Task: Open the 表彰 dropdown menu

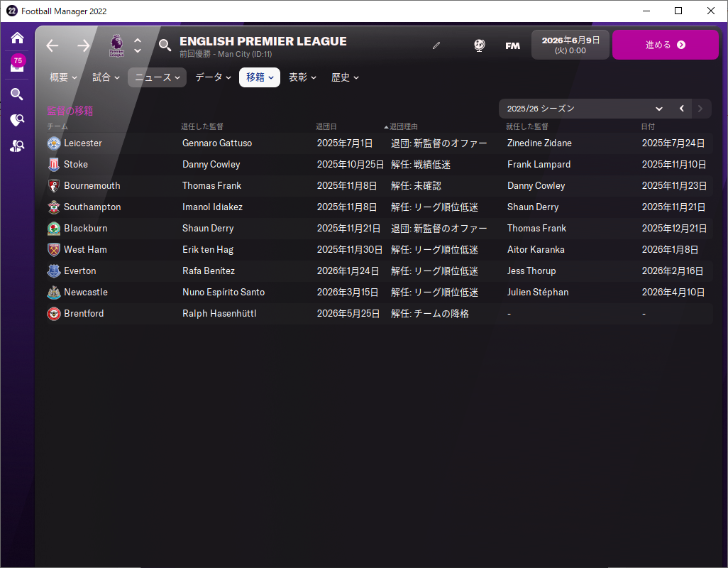Action: tap(302, 77)
